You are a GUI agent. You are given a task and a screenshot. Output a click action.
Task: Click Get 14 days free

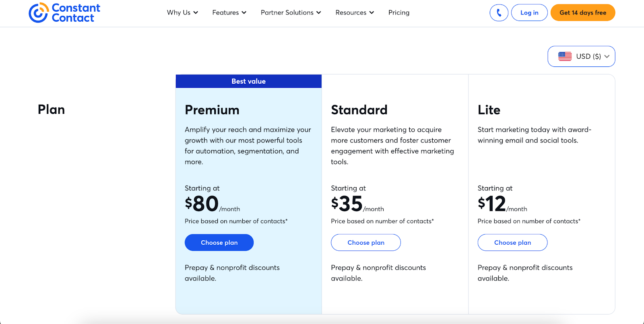(x=582, y=12)
